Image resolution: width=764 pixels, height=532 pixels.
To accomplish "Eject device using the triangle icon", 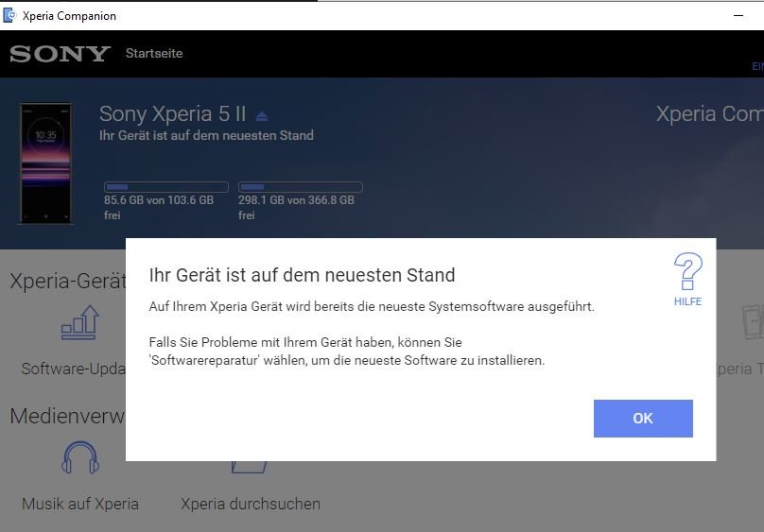I will (x=262, y=116).
